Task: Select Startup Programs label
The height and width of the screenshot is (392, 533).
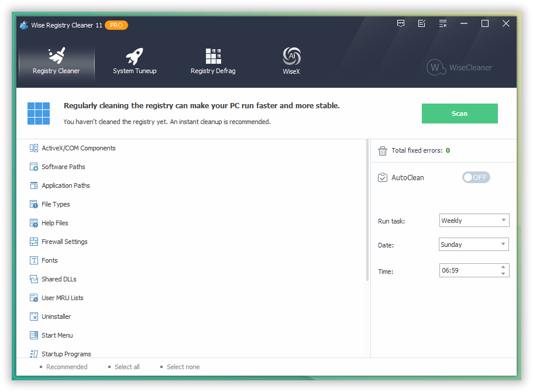Action: (x=66, y=354)
